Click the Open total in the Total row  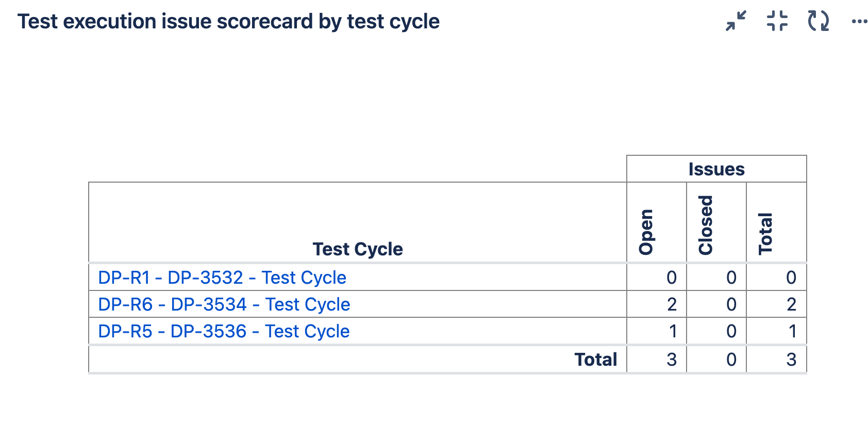671,360
